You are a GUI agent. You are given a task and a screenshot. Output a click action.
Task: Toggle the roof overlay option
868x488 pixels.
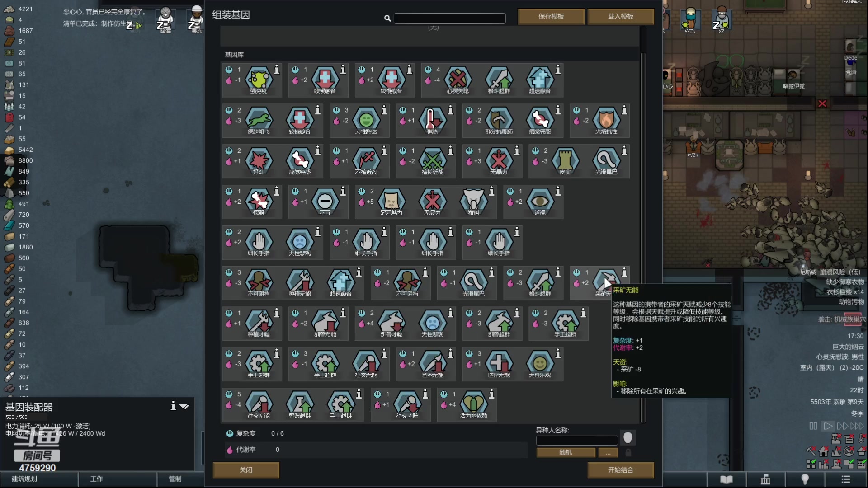[x=862, y=451]
